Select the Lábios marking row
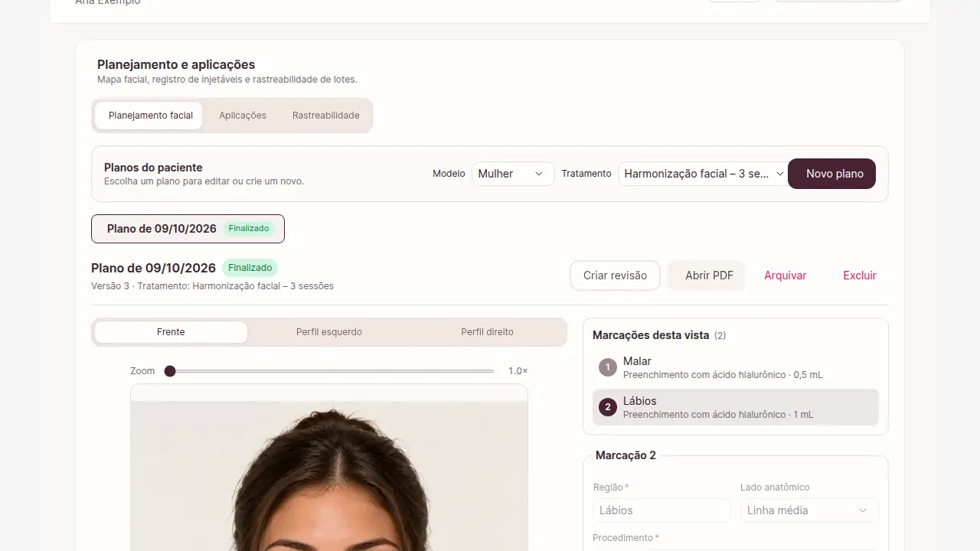 tap(736, 407)
